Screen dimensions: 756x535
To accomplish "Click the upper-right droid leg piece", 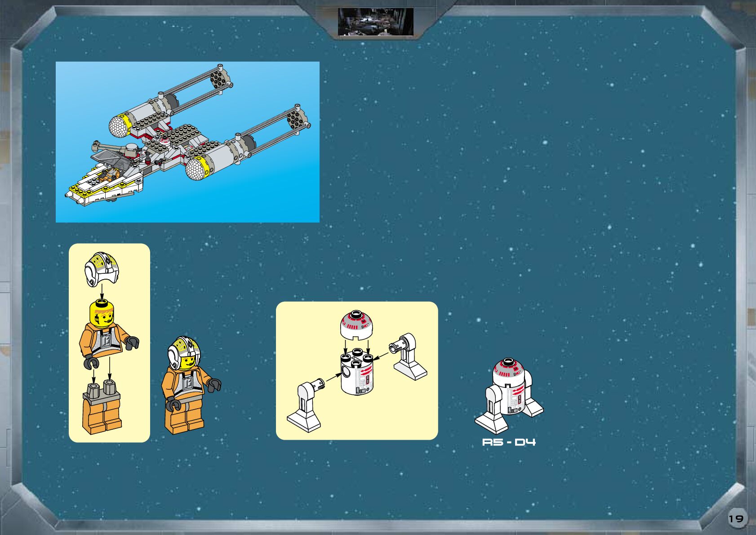I will [x=408, y=357].
